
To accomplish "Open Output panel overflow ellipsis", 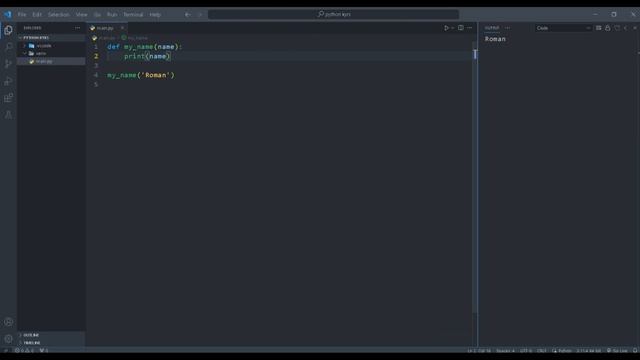I will point(507,28).
